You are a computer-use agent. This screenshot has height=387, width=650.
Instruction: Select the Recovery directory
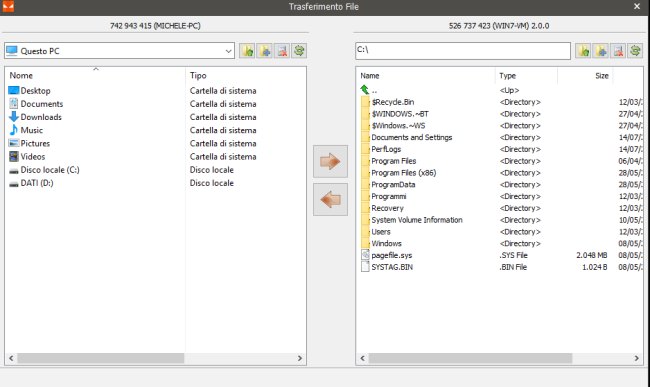[x=387, y=208]
